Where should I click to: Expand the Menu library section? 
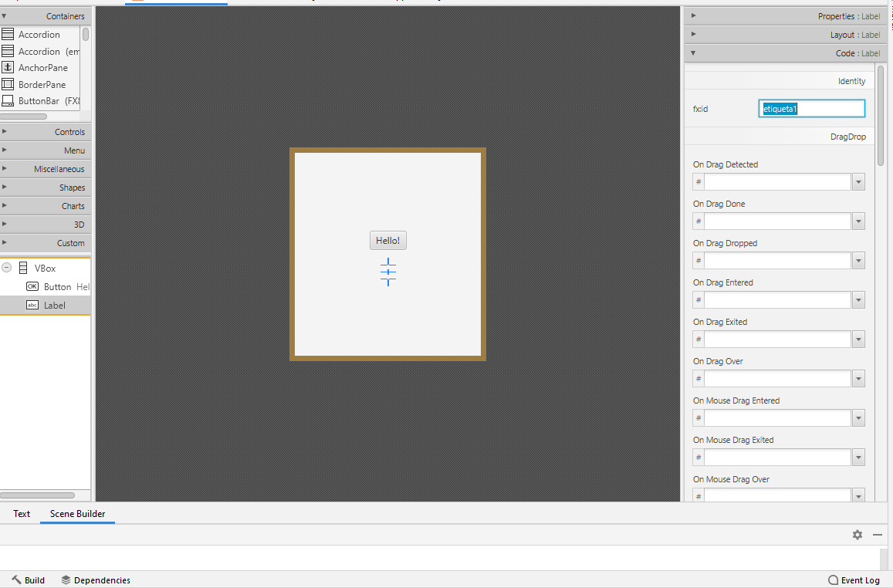click(46, 150)
